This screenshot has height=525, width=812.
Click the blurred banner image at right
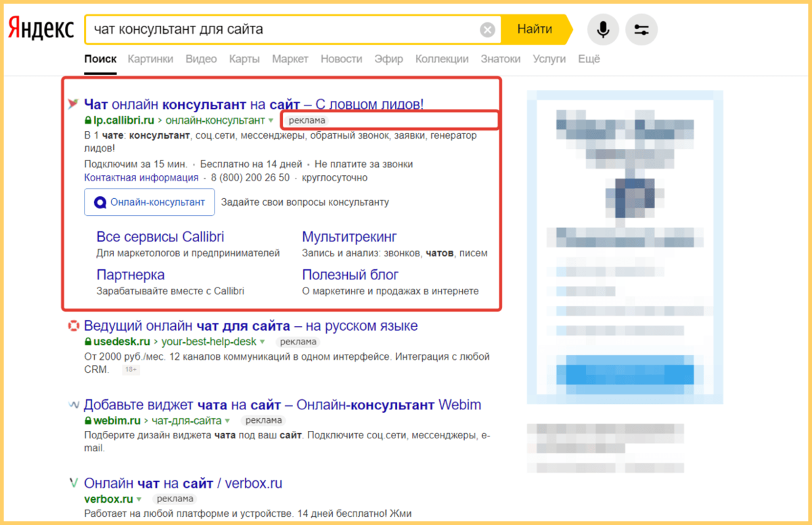pyautogui.click(x=625, y=248)
